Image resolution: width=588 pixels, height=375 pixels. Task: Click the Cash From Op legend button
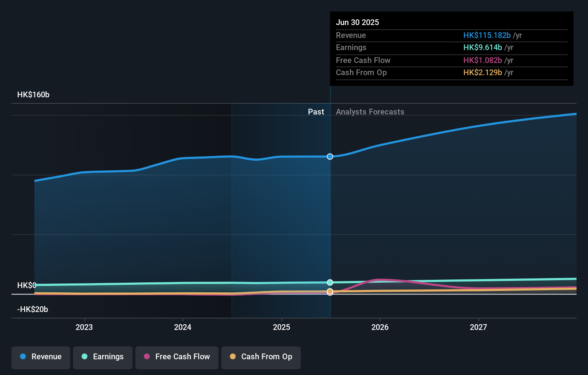261,357
